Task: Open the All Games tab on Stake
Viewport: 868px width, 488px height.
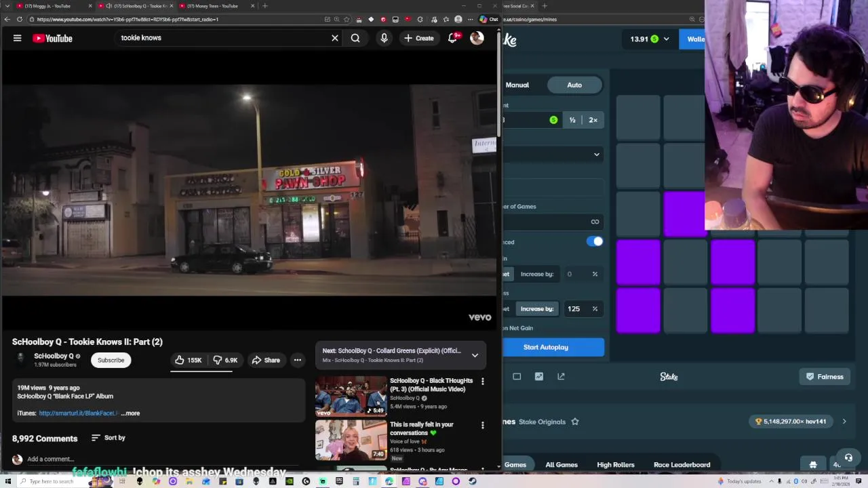Action: tap(561, 465)
